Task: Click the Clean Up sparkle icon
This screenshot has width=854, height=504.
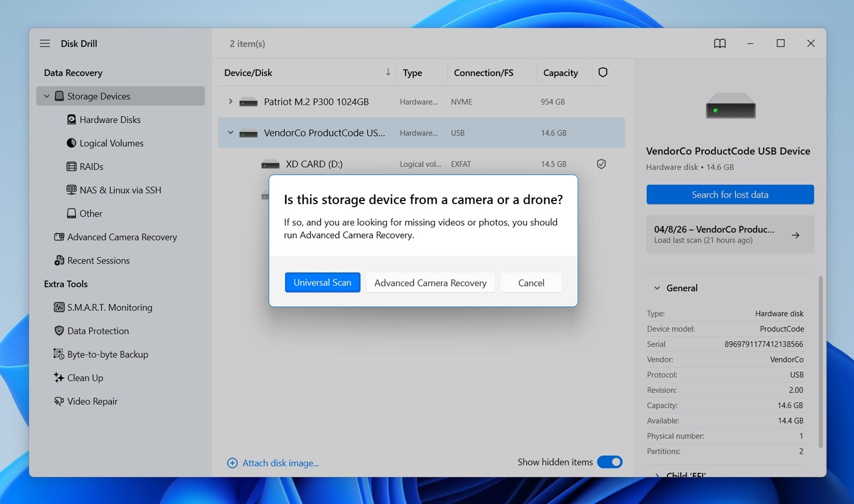Action: click(x=59, y=378)
